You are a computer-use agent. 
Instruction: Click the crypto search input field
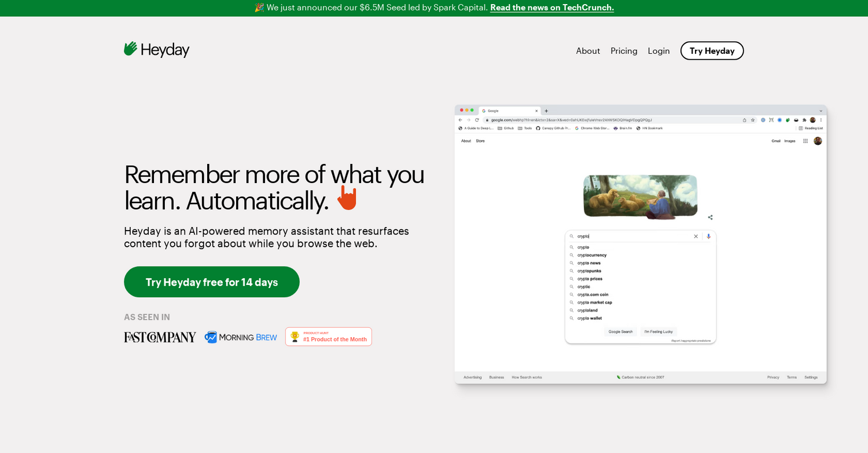pyautogui.click(x=631, y=236)
